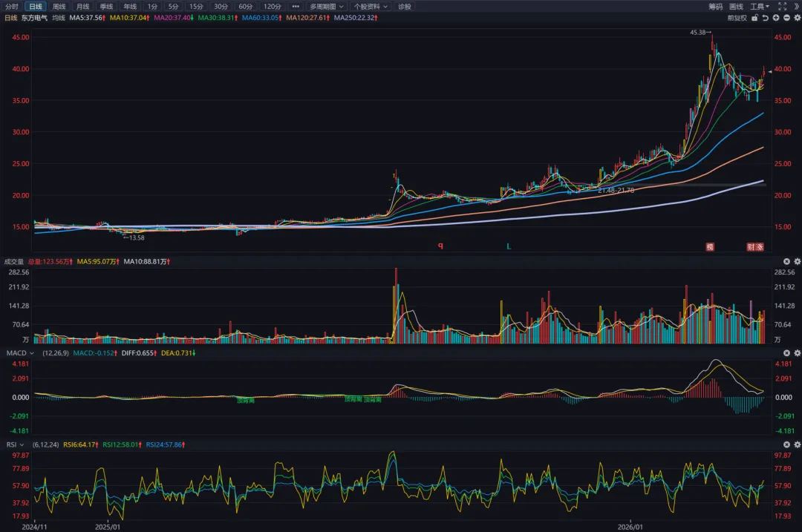Switch to 月线 monthly chart

[x=83, y=7]
